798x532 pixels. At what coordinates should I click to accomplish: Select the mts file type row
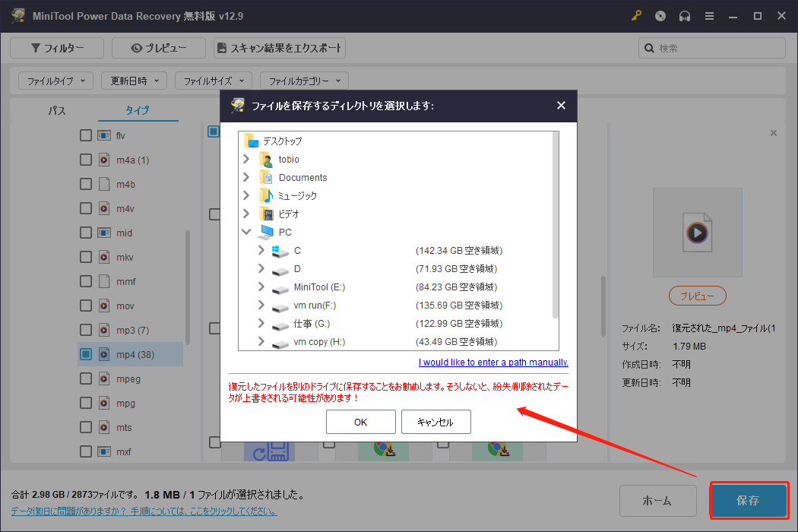(x=130, y=428)
